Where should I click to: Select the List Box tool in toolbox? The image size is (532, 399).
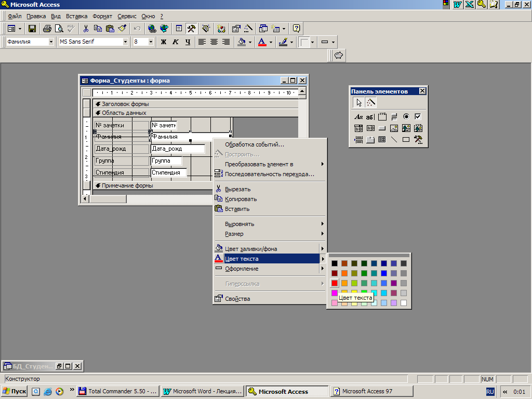[x=370, y=128]
